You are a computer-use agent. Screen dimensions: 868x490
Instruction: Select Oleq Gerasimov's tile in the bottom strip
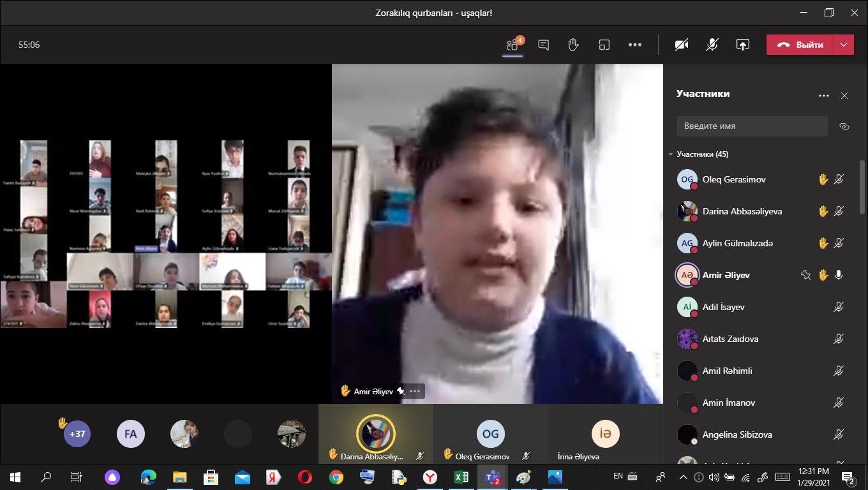point(490,434)
